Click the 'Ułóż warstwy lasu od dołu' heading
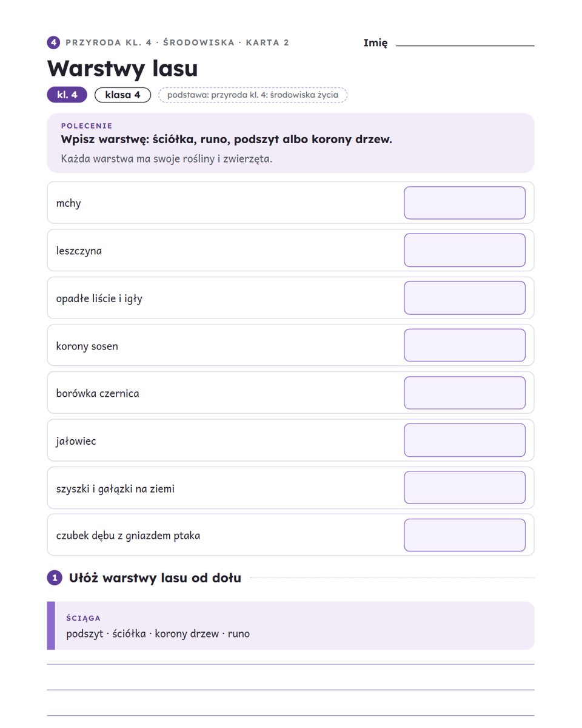Screen dimensions: 582x728 coord(155,578)
